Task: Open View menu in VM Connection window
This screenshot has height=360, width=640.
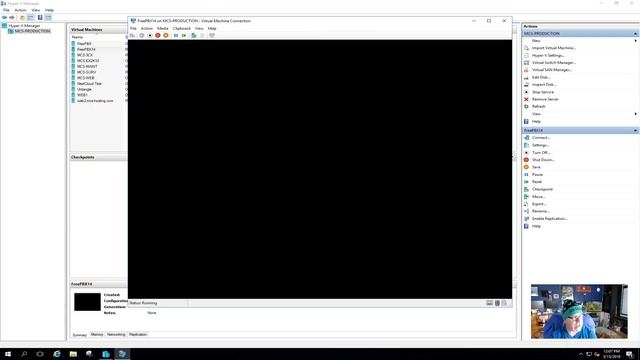Action: point(199,29)
